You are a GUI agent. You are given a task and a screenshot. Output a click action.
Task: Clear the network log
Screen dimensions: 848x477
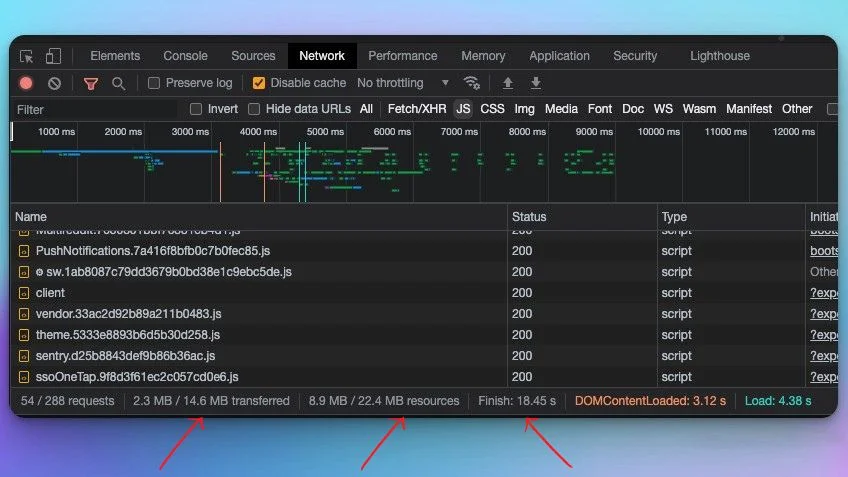[x=54, y=83]
